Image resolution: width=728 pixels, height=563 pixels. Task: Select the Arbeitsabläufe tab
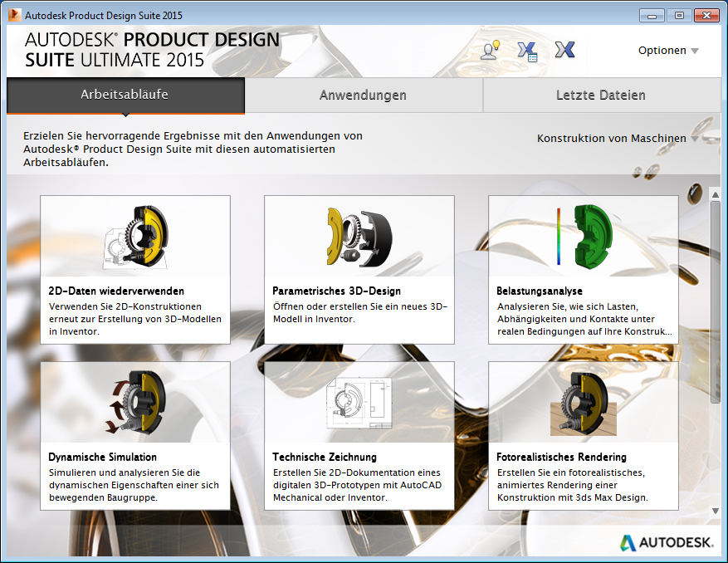[125, 95]
